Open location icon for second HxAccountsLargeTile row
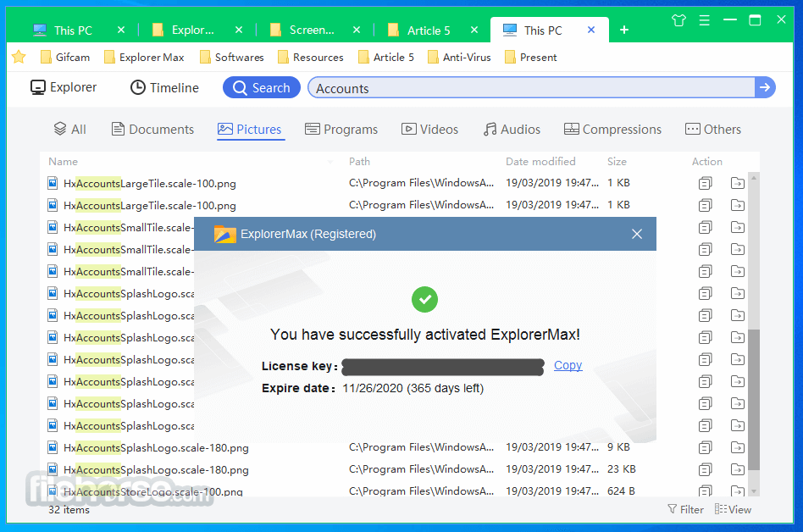 point(738,205)
